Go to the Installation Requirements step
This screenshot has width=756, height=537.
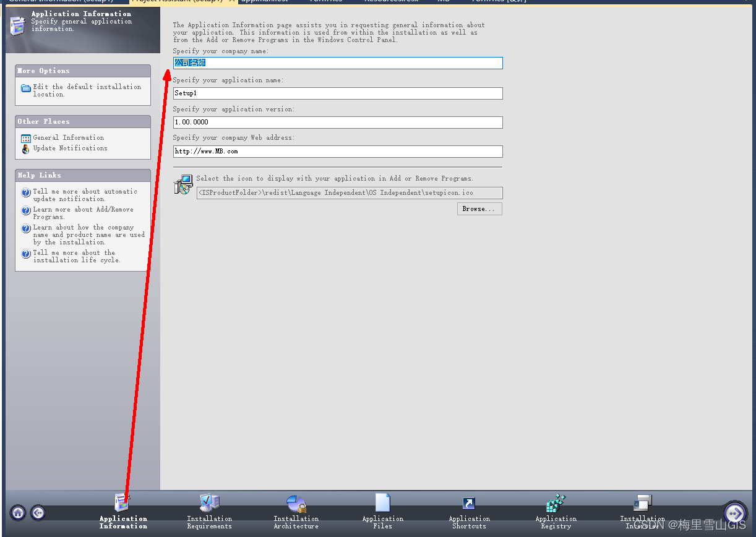209,512
